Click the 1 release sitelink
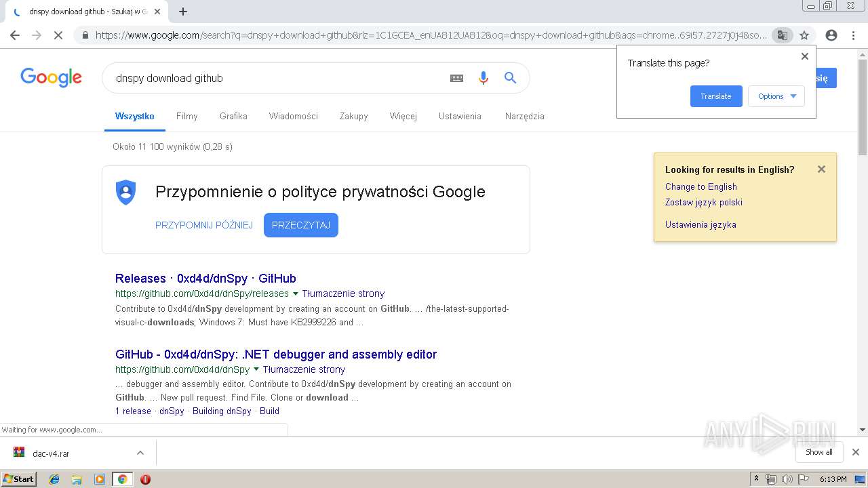 coord(133,411)
